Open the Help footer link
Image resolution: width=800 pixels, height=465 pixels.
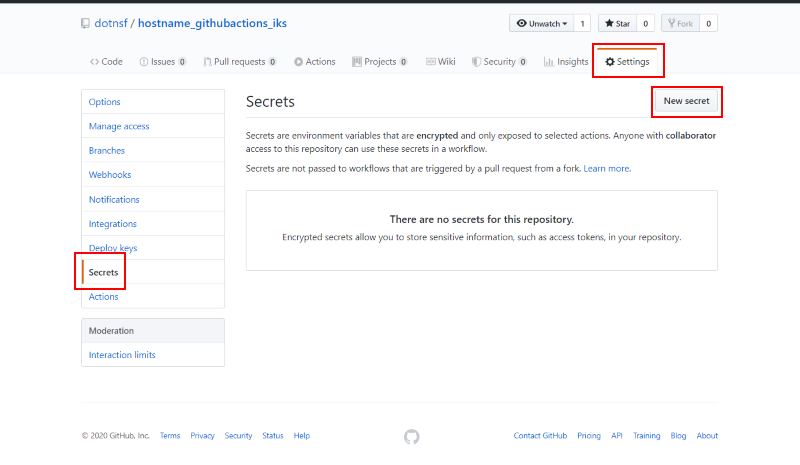pyautogui.click(x=302, y=436)
